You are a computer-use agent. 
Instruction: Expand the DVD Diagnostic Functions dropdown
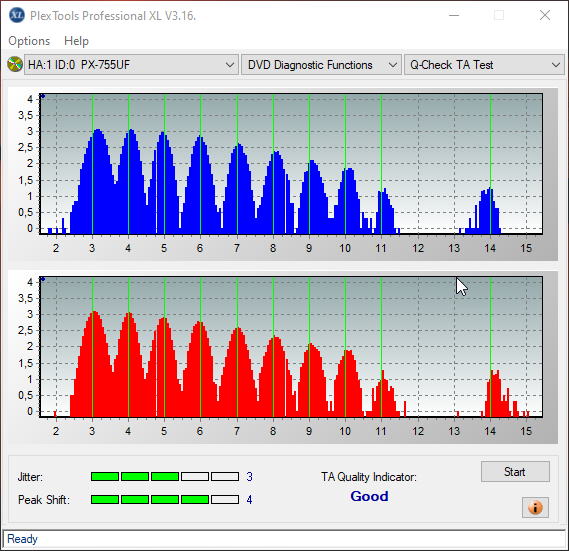pyautogui.click(x=322, y=65)
